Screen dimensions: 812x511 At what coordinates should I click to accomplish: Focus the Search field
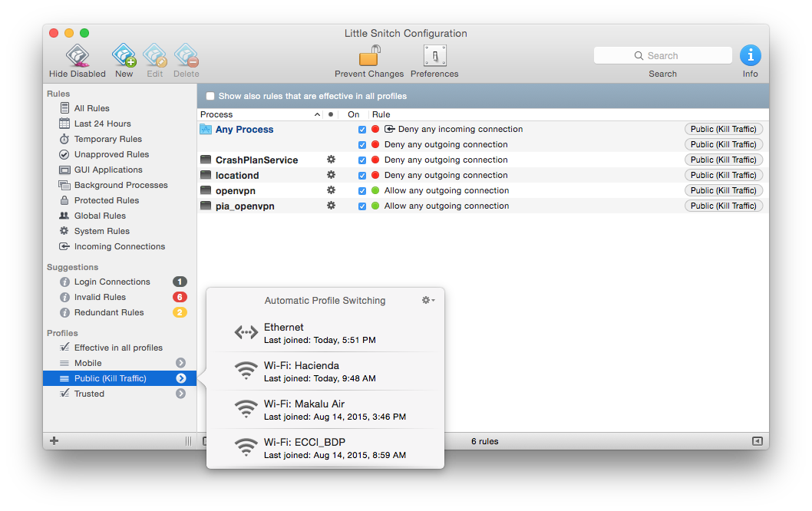coord(663,55)
